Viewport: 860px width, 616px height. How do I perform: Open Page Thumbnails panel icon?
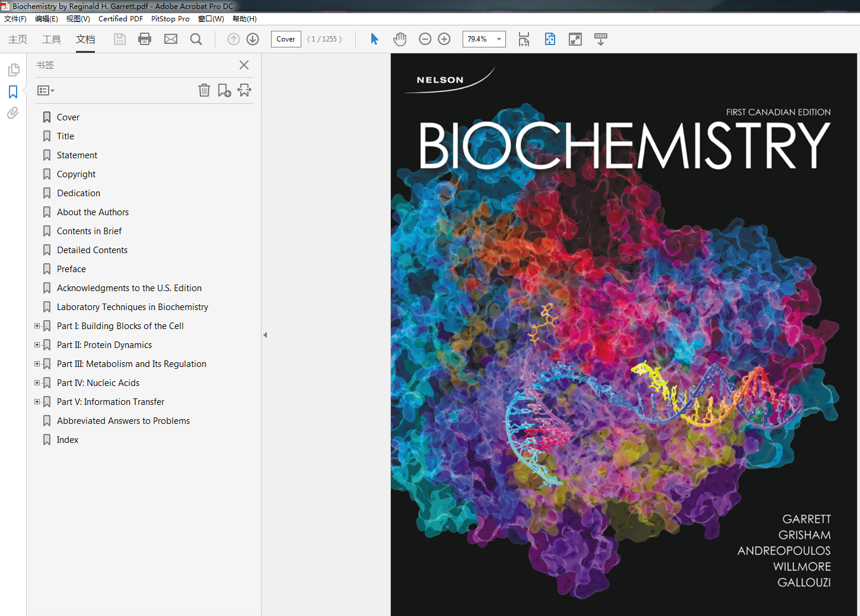coord(13,70)
